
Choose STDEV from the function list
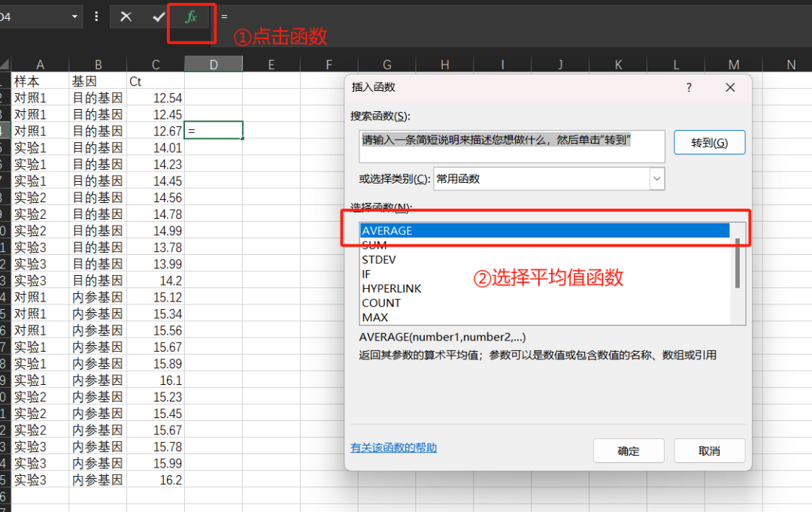point(379,260)
